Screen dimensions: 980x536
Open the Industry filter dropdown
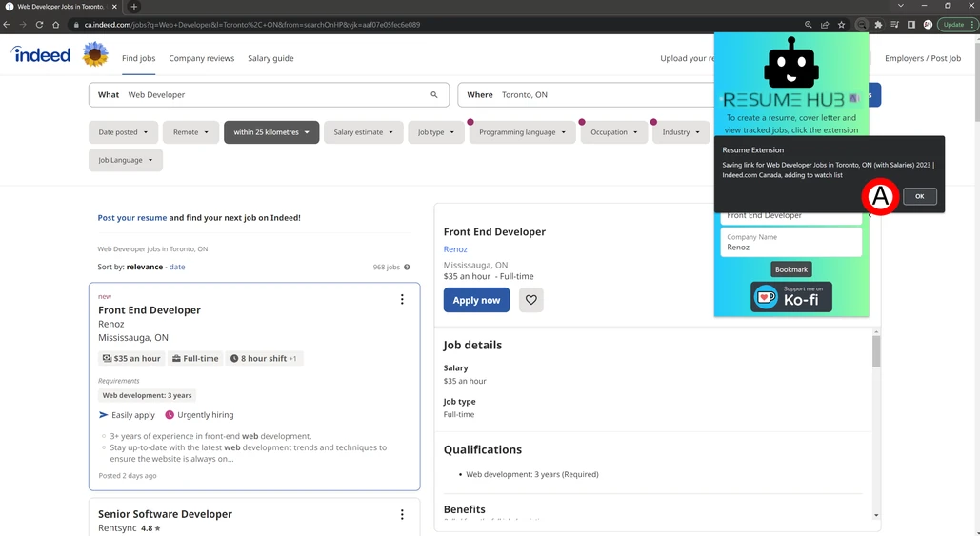pyautogui.click(x=681, y=132)
